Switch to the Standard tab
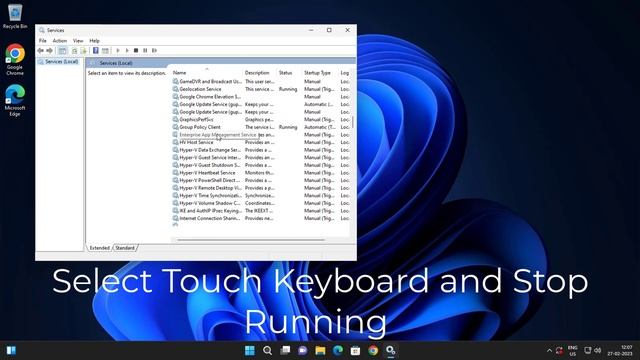 [x=125, y=248]
